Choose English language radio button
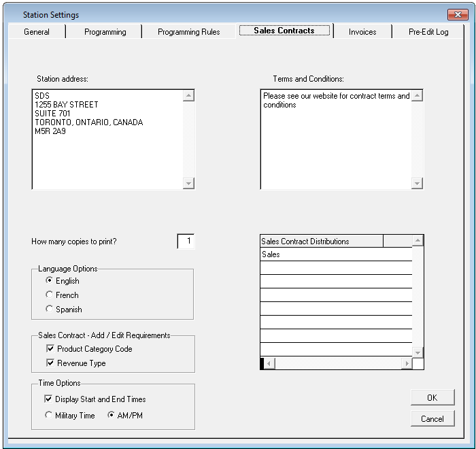 click(x=49, y=281)
